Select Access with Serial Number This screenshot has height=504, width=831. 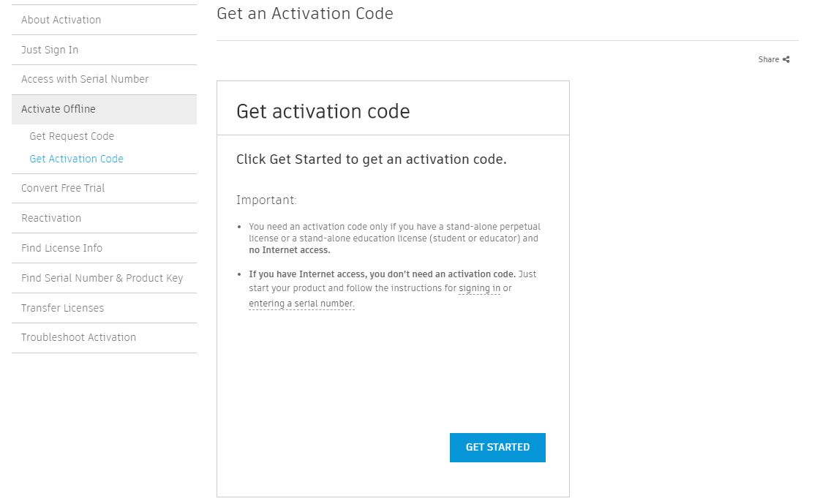click(x=104, y=80)
